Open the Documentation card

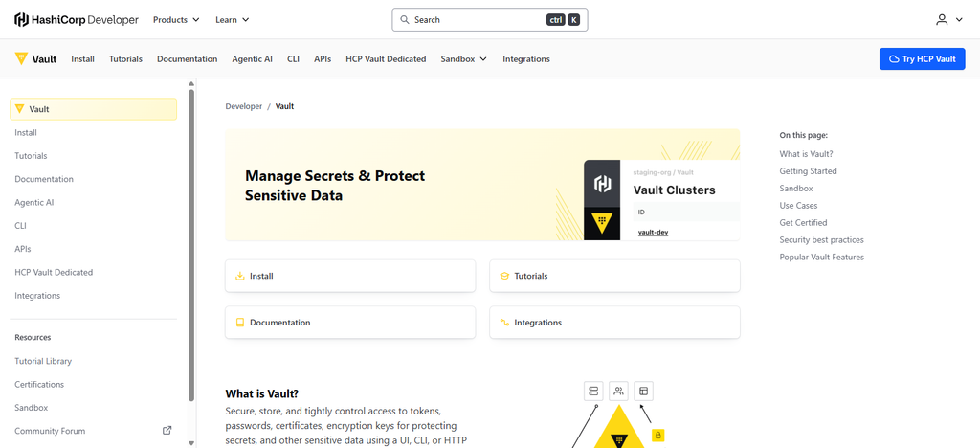(x=350, y=323)
